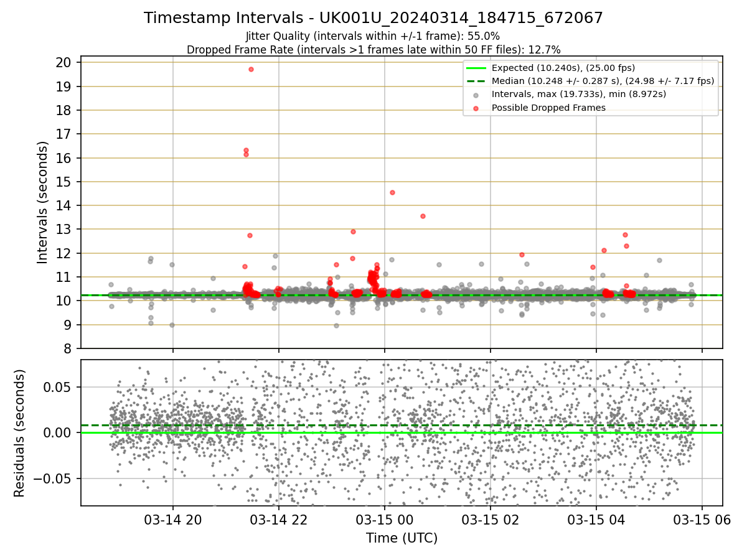The height and width of the screenshot is (560, 747).
Task: Click legend entry 'Possible Dropped Frames'
Action: click(x=548, y=108)
